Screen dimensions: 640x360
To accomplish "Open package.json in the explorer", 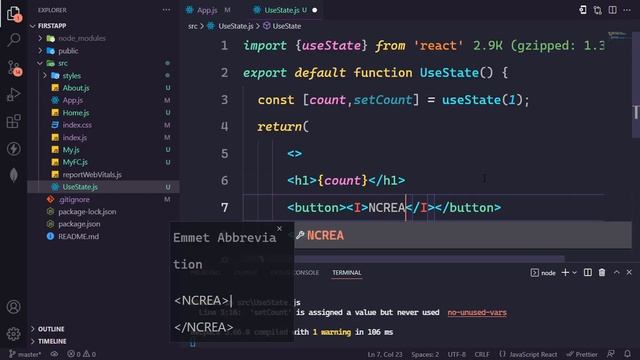I will (79, 224).
